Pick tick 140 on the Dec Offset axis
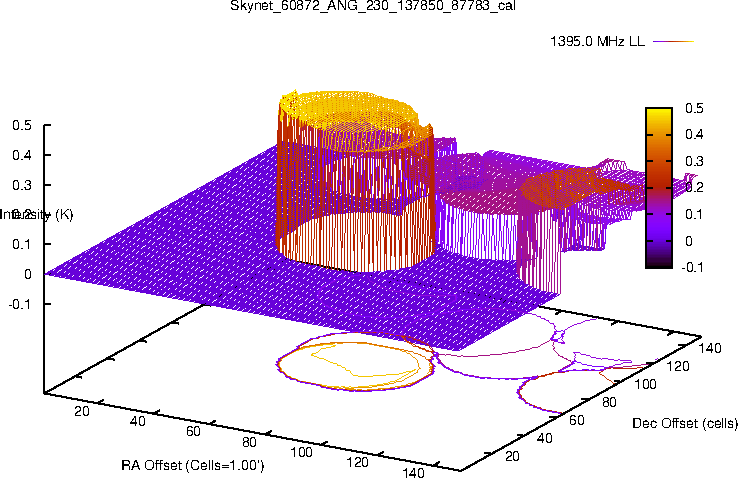 710,348
